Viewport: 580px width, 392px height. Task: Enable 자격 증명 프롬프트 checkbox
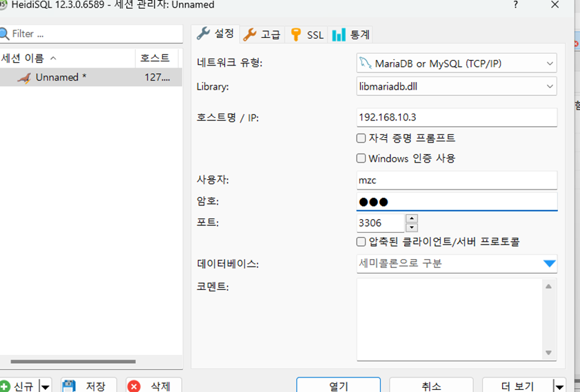[361, 138]
